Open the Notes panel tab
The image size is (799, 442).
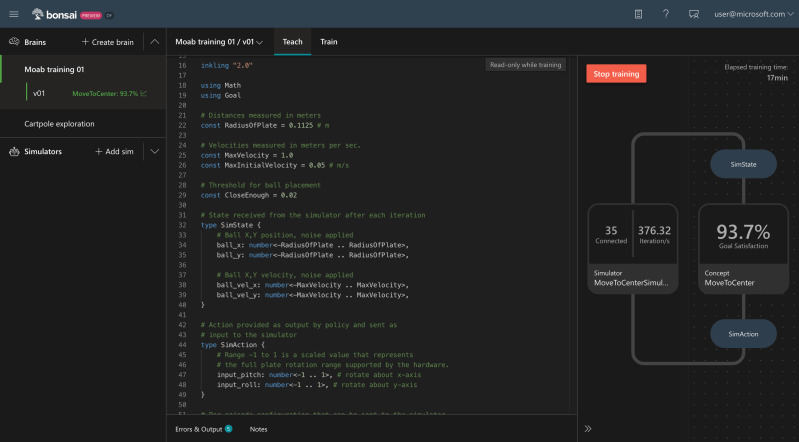point(258,429)
